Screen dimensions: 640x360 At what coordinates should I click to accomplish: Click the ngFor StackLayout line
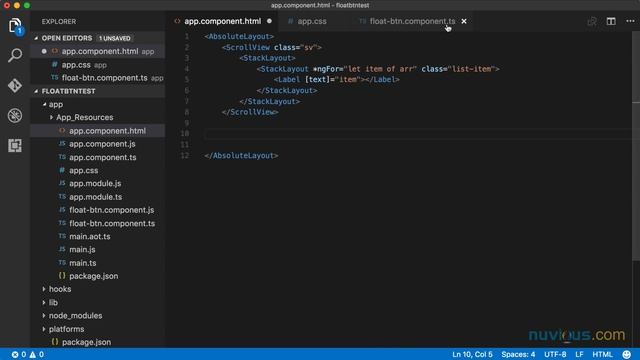click(378, 69)
